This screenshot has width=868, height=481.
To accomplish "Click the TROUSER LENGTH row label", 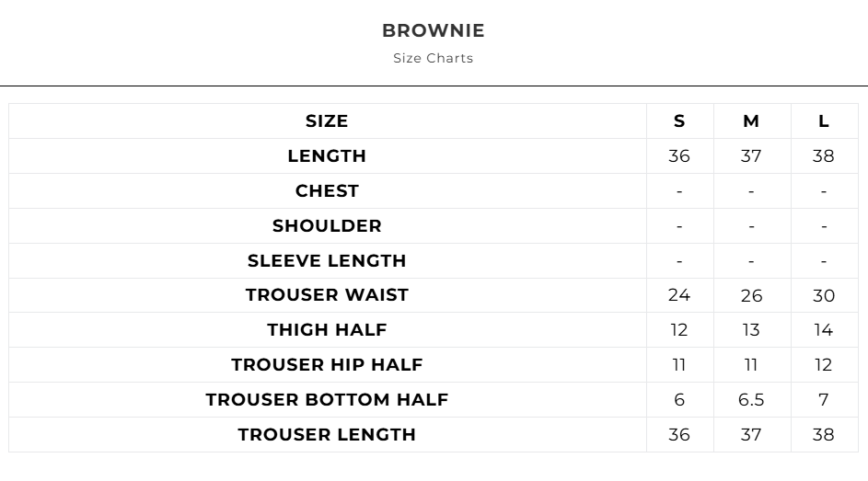I will point(327,435).
